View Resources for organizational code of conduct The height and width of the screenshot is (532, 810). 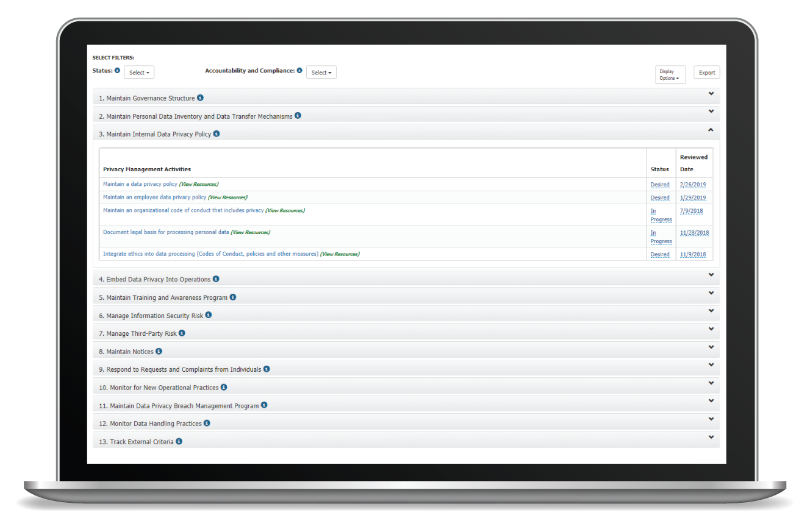tap(285, 210)
